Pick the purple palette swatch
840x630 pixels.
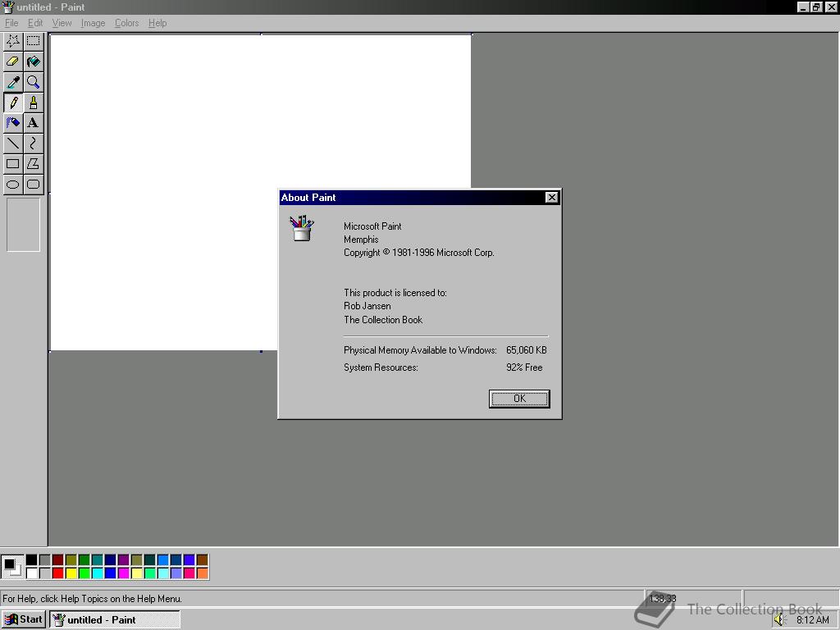(123, 560)
